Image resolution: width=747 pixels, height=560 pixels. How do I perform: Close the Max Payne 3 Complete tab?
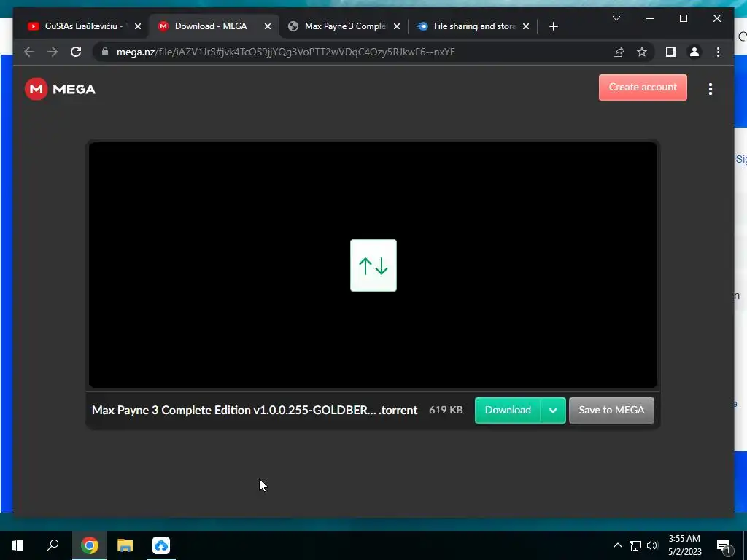397,26
